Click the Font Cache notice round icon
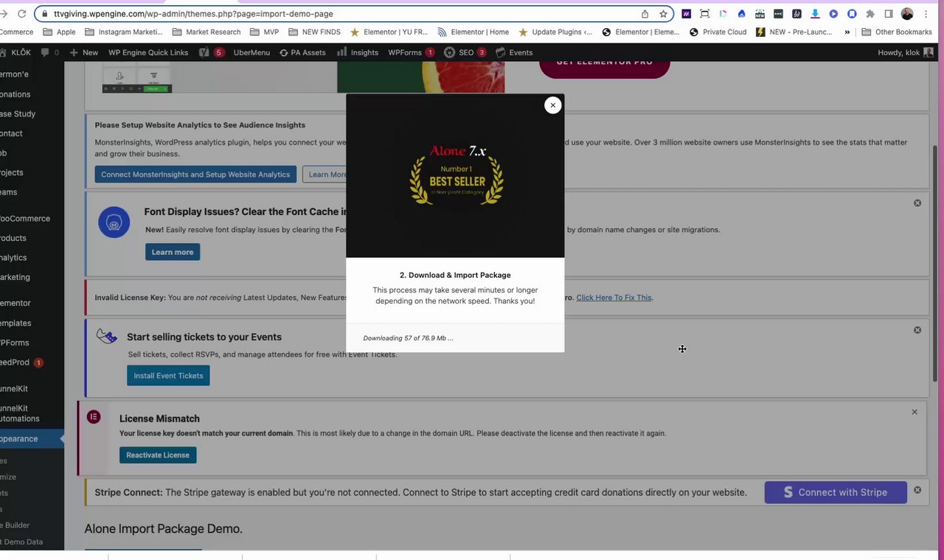Screen dimensions: 944x560 point(114,223)
